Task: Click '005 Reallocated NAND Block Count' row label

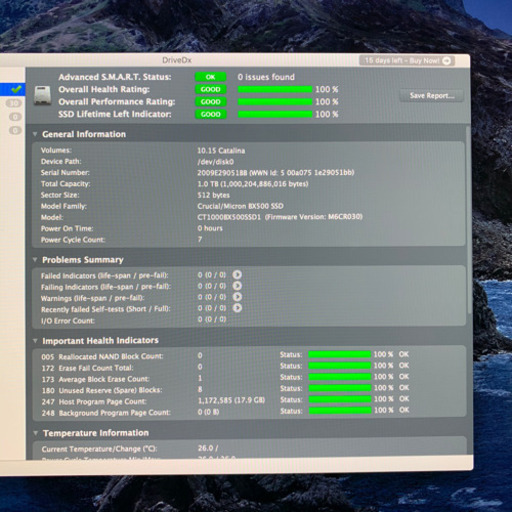Action: pos(102,357)
